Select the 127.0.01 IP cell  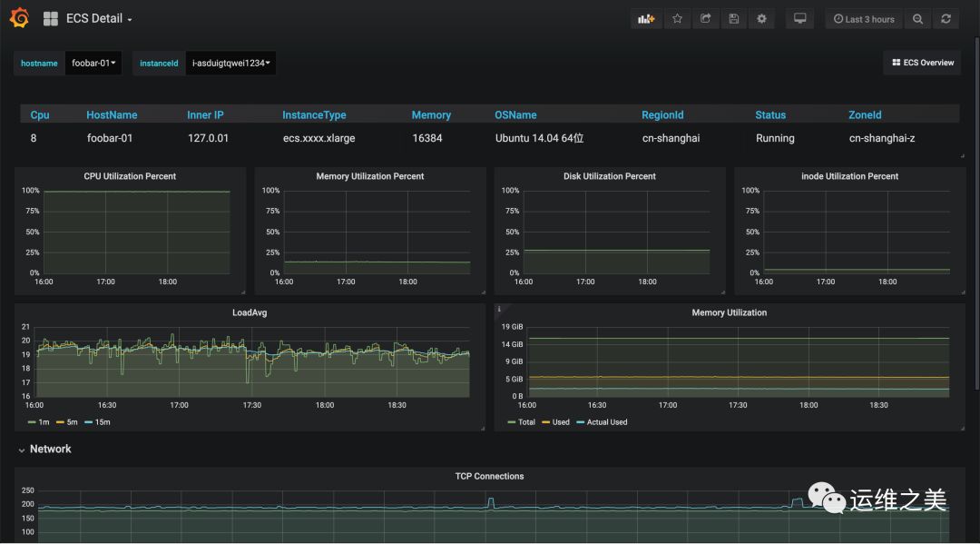coord(208,138)
